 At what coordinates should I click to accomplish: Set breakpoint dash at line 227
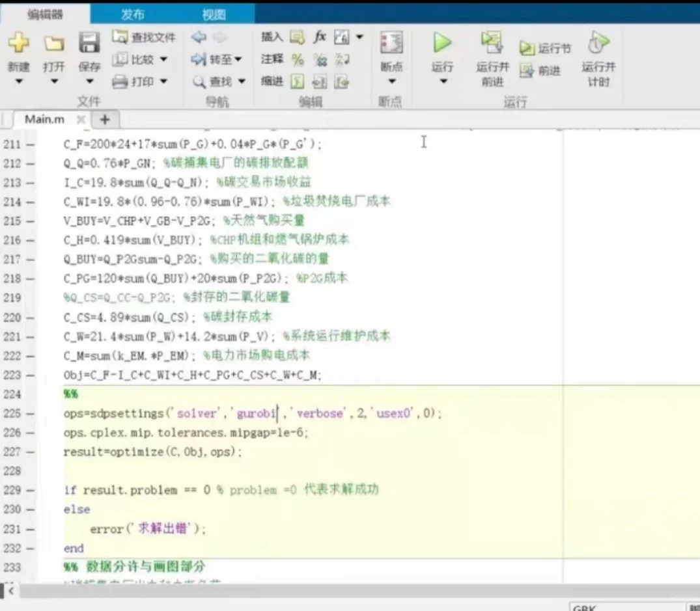[x=30, y=452]
